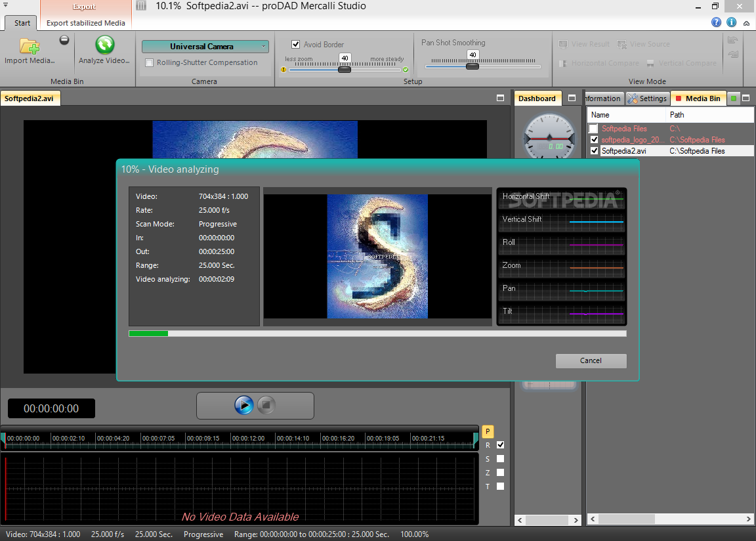Switch to the Media Bin tab
The image size is (756, 541).
tap(698, 98)
